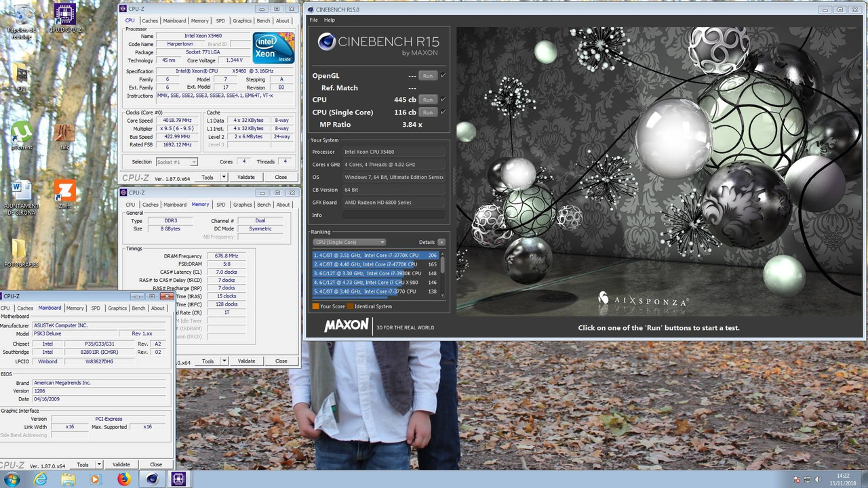This screenshot has height=488, width=868.
Task: Click the Info input field in Your System
Action: 394,215
